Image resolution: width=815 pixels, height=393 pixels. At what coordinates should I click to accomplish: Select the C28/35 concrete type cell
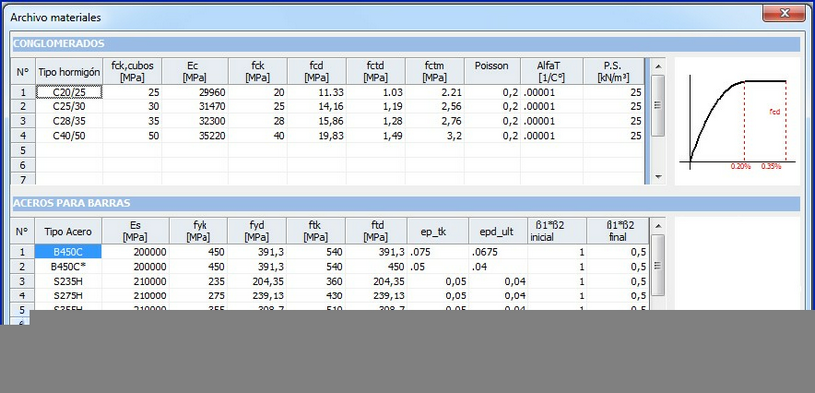point(69,122)
